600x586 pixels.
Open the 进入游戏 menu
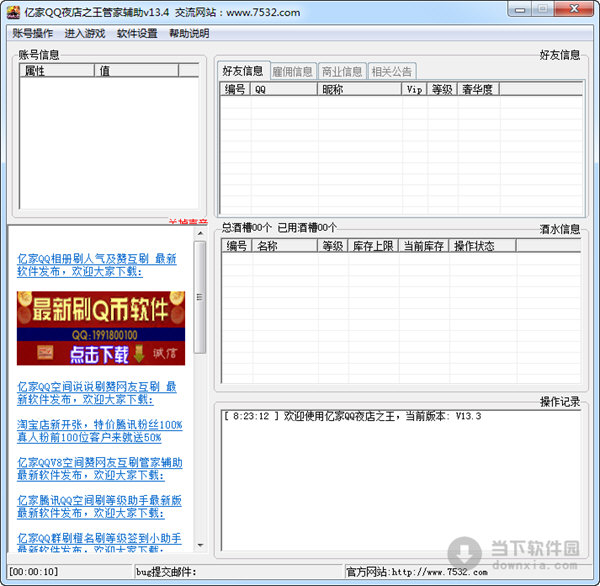tap(85, 34)
